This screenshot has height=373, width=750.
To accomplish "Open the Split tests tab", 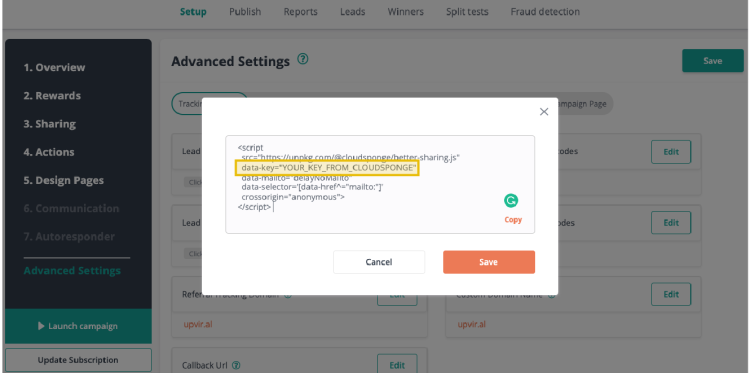I will 467,12.
